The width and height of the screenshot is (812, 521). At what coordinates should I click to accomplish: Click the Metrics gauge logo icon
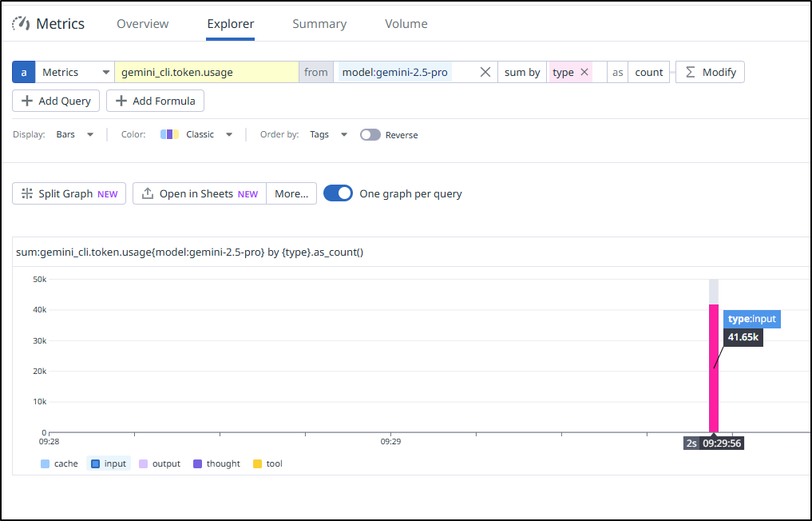[21, 23]
